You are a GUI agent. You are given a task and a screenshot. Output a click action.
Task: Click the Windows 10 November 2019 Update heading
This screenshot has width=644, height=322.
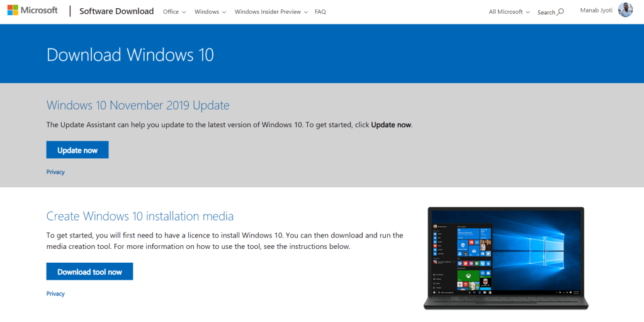click(138, 105)
